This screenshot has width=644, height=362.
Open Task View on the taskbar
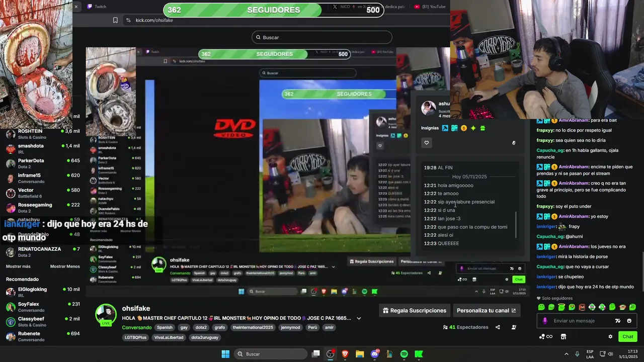tap(315, 354)
